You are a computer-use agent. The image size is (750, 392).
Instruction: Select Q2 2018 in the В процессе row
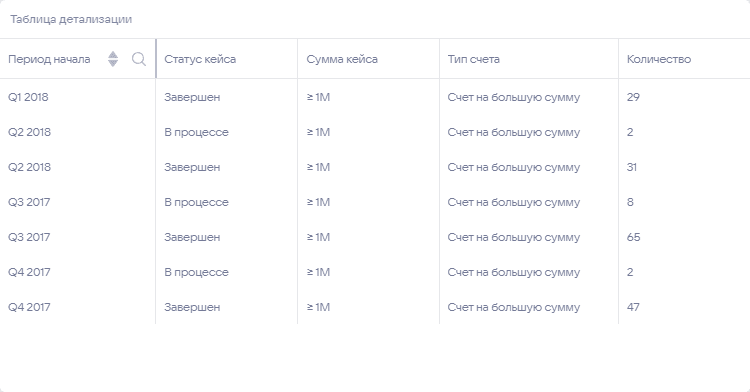(29, 132)
